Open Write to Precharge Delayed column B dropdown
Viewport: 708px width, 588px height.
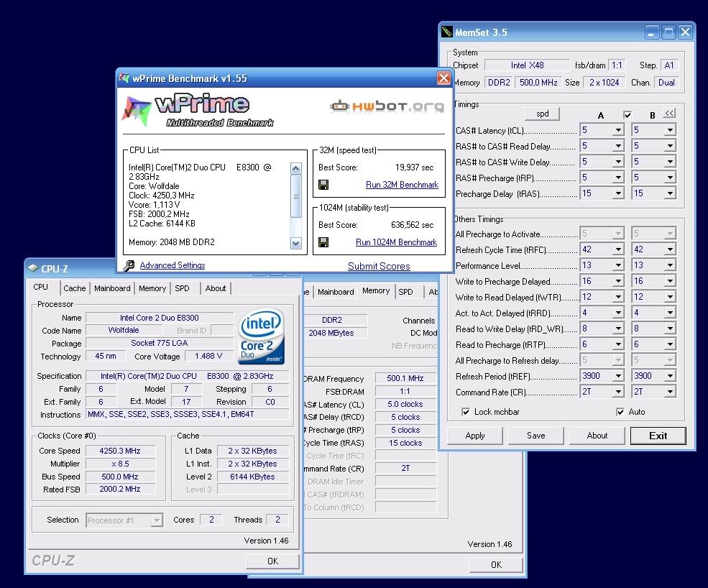point(670,281)
